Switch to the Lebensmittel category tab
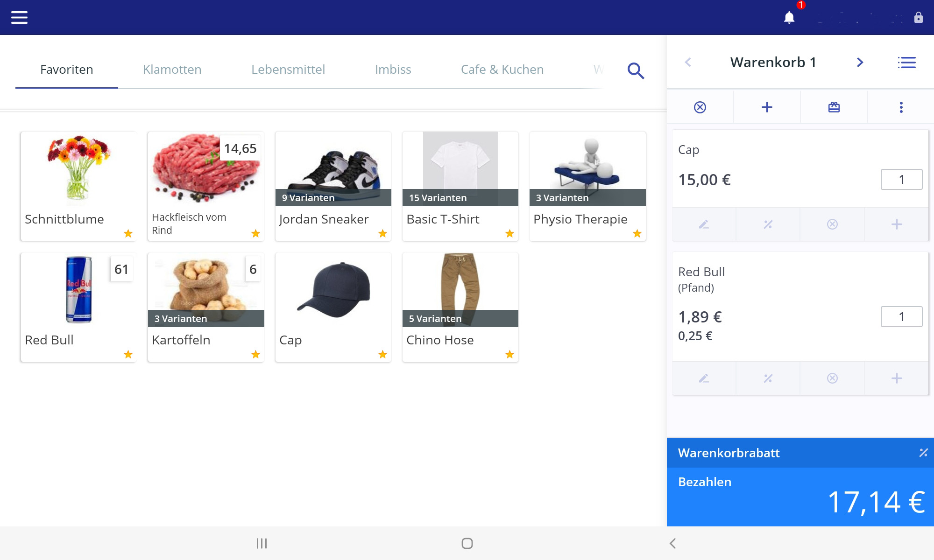The image size is (934, 560). click(288, 69)
